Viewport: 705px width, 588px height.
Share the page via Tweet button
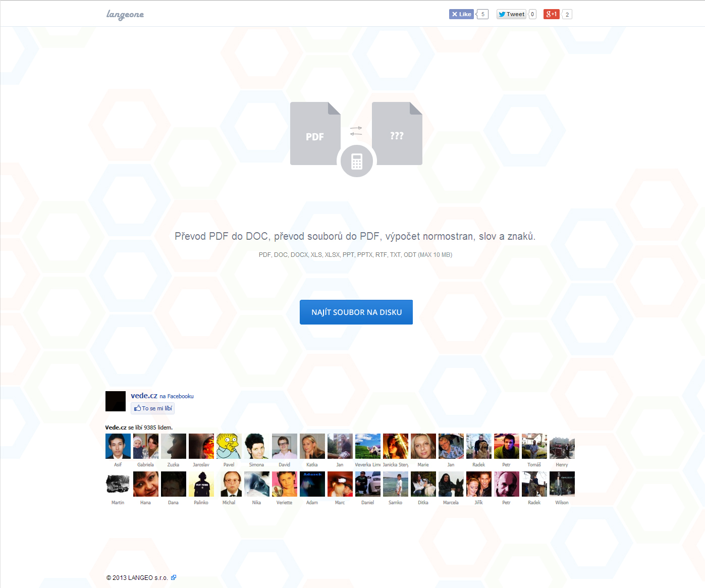point(511,14)
